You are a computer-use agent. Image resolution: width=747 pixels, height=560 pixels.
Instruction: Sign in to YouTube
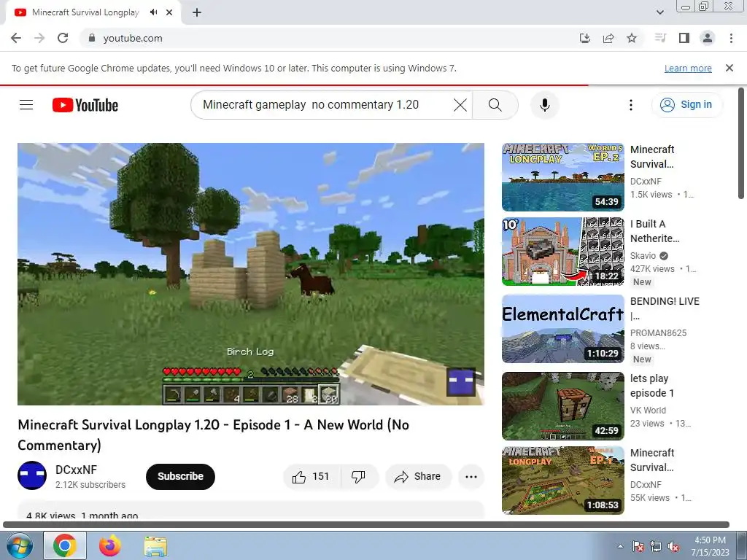(686, 105)
